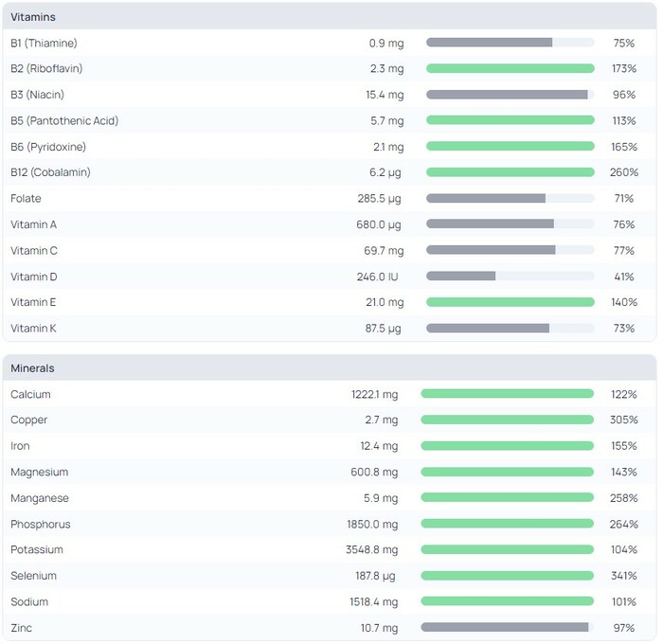Viewport: 663px width, 644px height.
Task: Click the Vitamin D progress bar
Action: point(510,277)
